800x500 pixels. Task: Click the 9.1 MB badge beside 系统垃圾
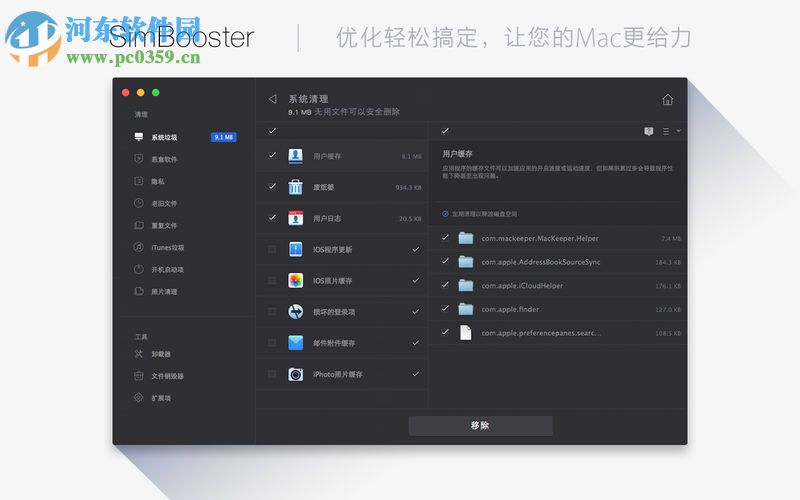pos(223,137)
